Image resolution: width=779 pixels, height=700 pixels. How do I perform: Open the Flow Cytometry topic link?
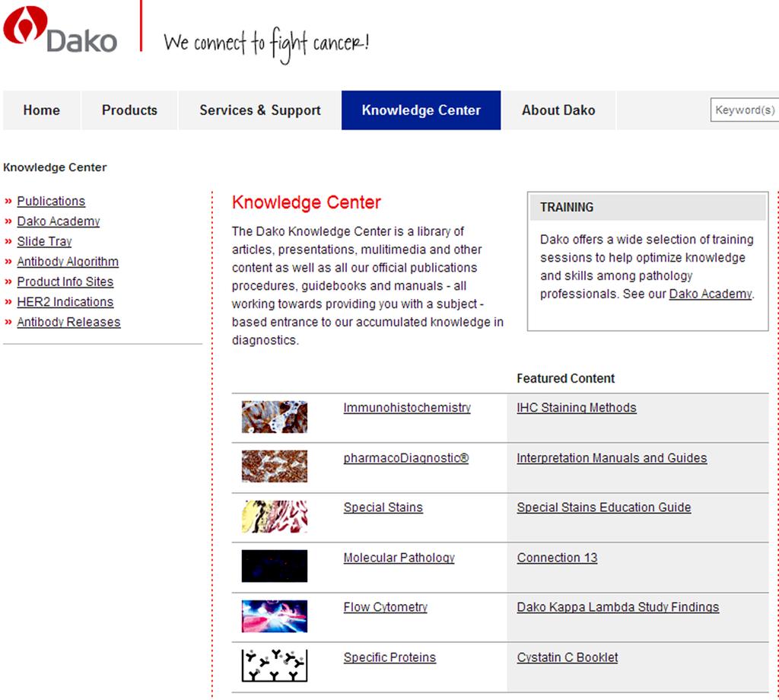[x=386, y=607]
